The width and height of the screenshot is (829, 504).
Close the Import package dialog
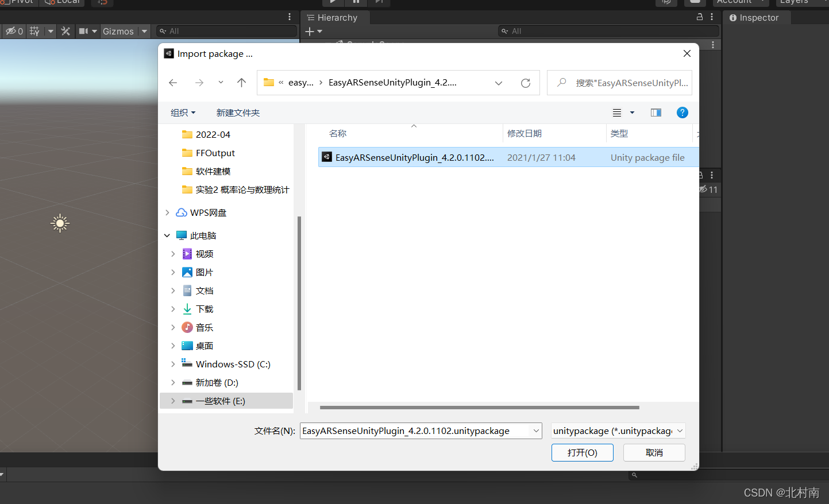pos(687,53)
